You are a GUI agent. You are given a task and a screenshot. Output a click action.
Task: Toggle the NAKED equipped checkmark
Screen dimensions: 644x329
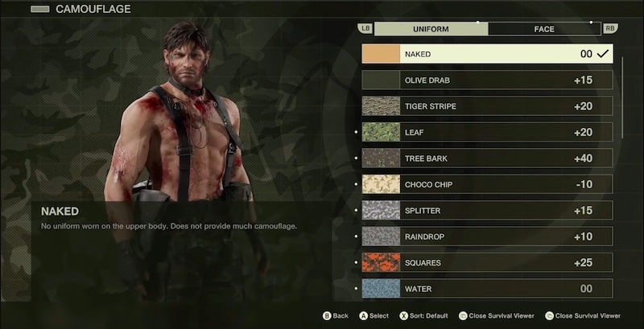click(x=602, y=54)
